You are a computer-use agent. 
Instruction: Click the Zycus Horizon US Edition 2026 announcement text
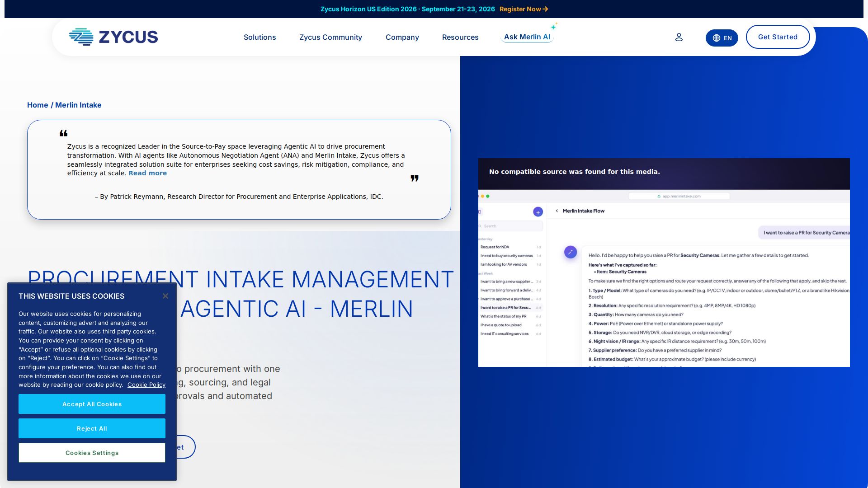point(407,9)
